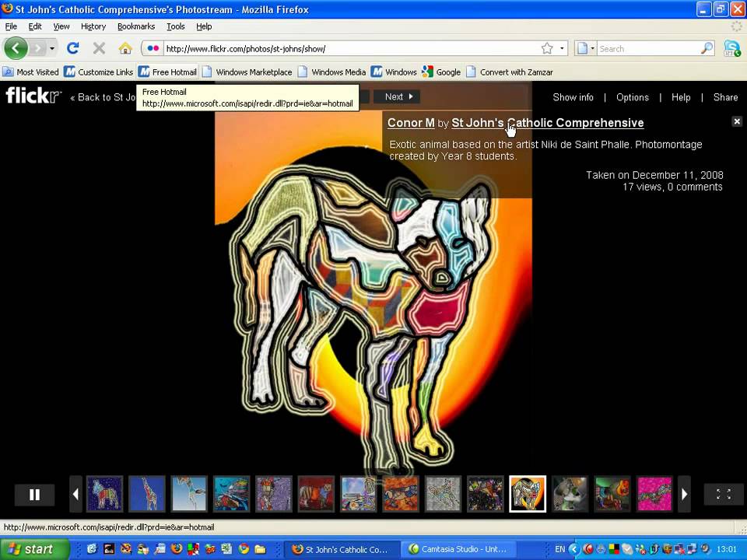Open Flickr slideshow Options
Screen dimensions: 747x560
tap(632, 97)
